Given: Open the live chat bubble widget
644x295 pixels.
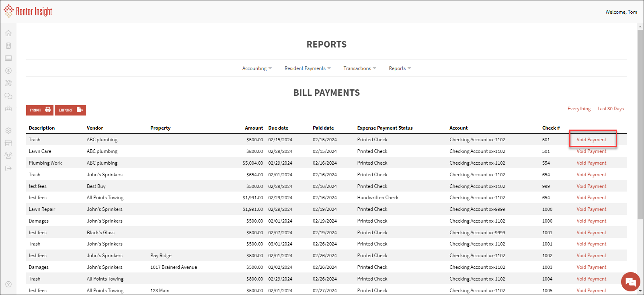Looking at the screenshot, I should point(631,282).
